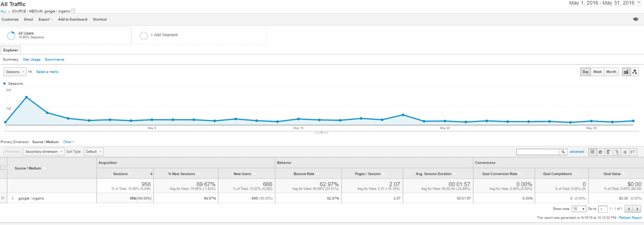Click the Refresh Report link
The width and height of the screenshot is (644, 225).
point(630,218)
